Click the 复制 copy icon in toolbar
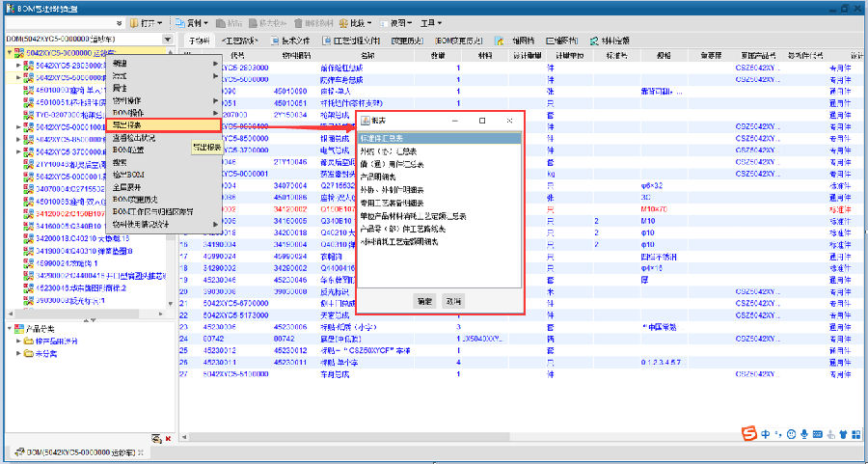The width and height of the screenshot is (868, 464). click(x=180, y=23)
